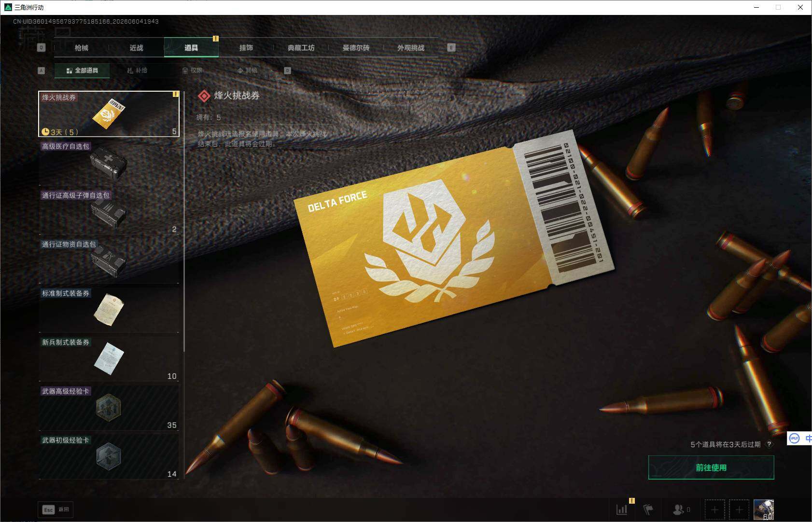The height and width of the screenshot is (522, 812).
Task: Click the red diamond rarity icon by 烽火挑战券
Action: (204, 96)
